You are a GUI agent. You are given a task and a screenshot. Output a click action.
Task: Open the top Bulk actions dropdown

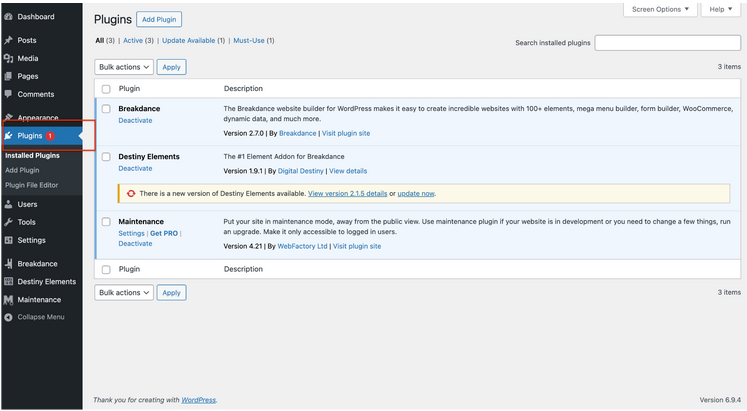point(124,67)
